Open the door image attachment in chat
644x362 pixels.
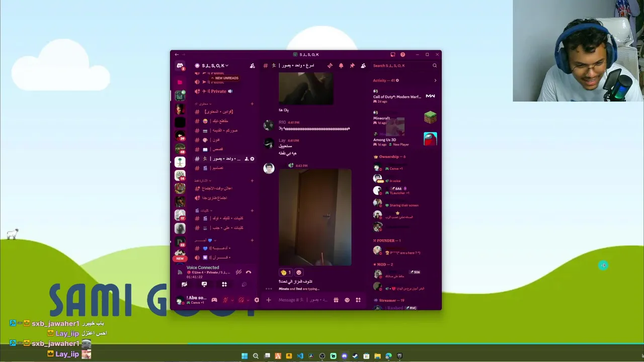pos(315,217)
